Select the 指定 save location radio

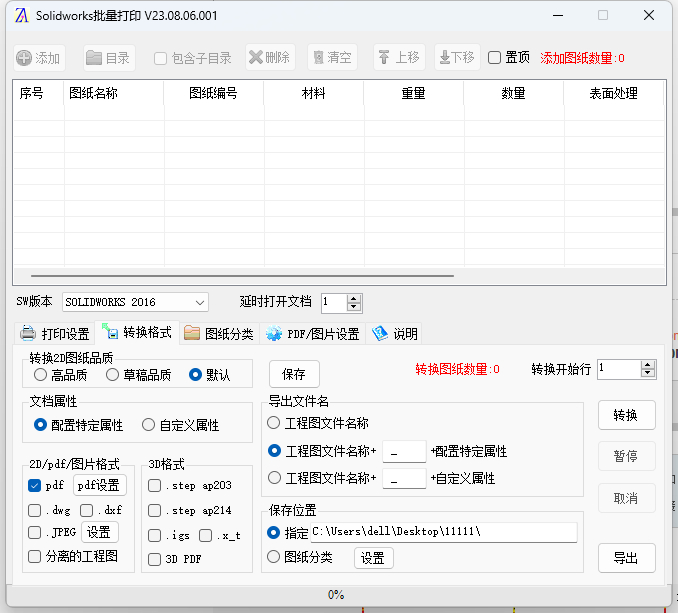point(273,533)
